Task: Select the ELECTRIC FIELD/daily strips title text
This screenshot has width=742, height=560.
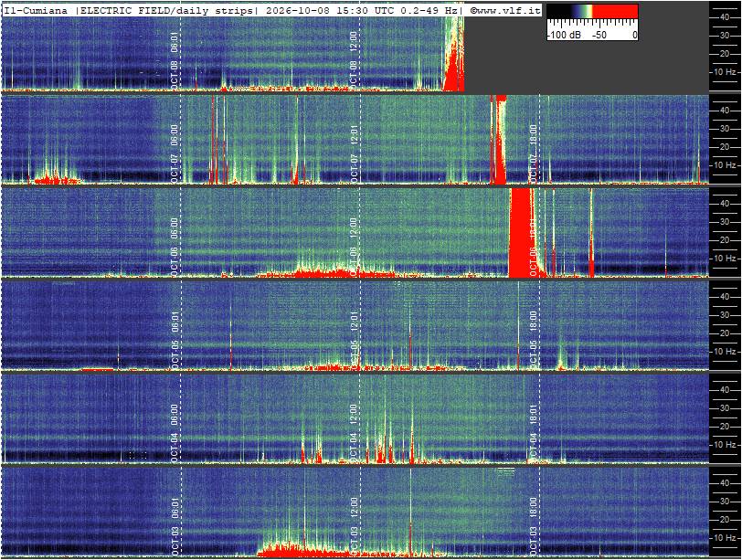Action: point(167,10)
